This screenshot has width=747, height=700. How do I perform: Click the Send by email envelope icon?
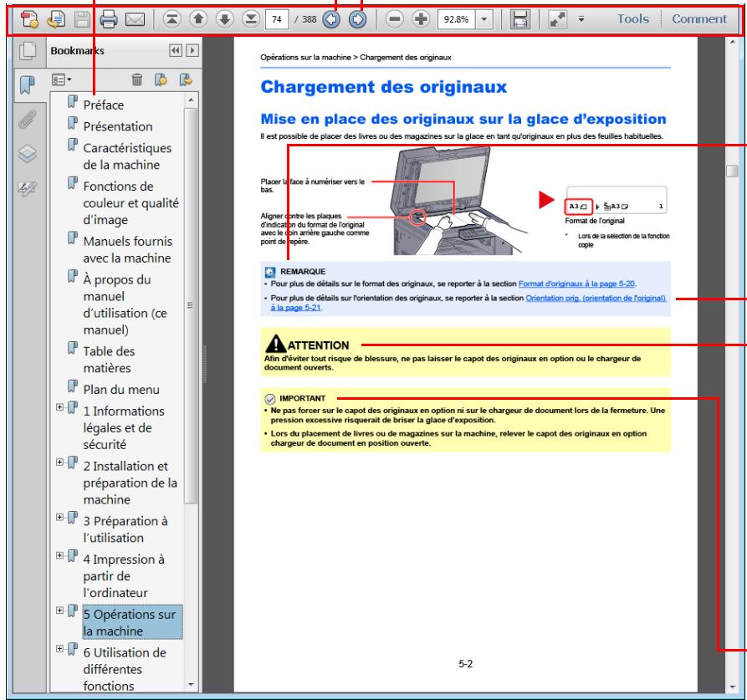[135, 19]
